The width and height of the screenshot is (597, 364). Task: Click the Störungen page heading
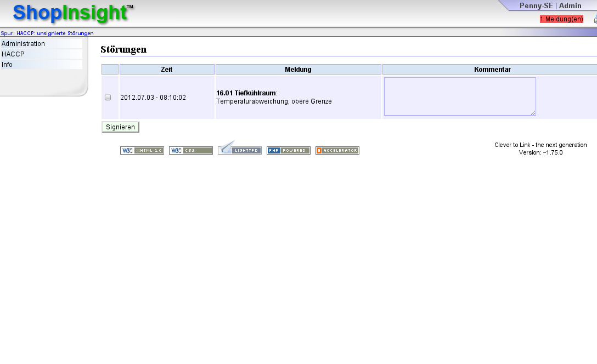123,49
